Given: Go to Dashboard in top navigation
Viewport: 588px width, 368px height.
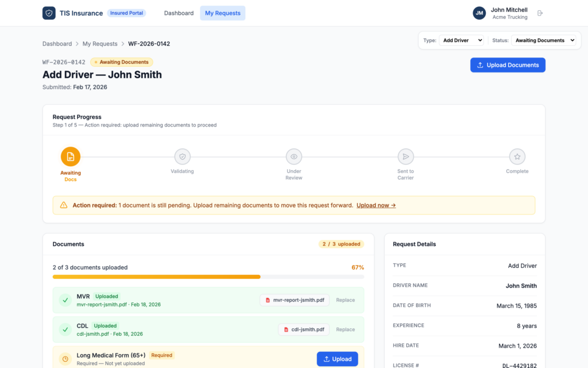Looking at the screenshot, I should coord(179,13).
